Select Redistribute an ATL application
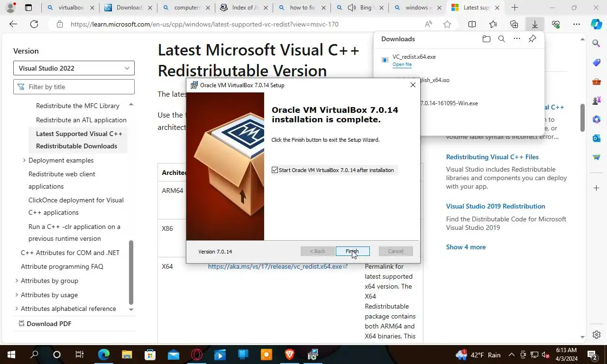The height and width of the screenshot is (364, 607). pyautogui.click(x=81, y=120)
